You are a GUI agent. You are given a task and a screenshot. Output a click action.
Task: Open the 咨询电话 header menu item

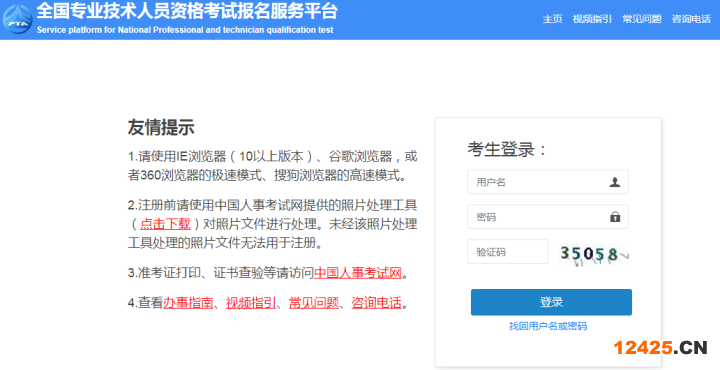click(691, 19)
